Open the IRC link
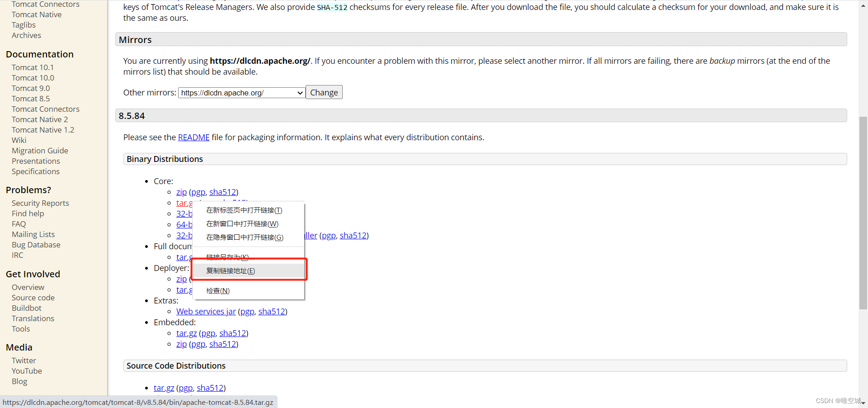The width and height of the screenshot is (868, 408). [17, 255]
